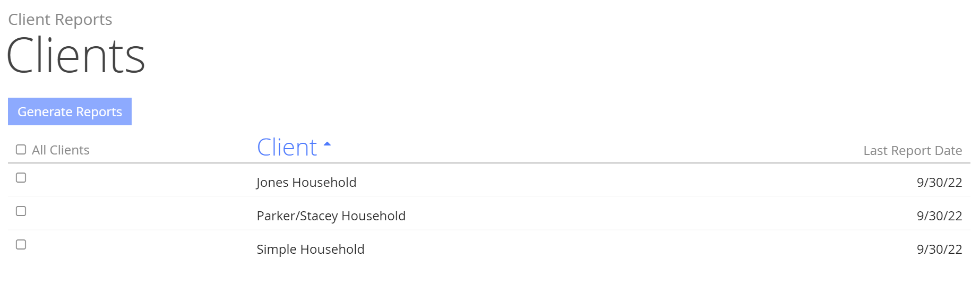Tick the Simple Household checkbox

pyautogui.click(x=21, y=245)
